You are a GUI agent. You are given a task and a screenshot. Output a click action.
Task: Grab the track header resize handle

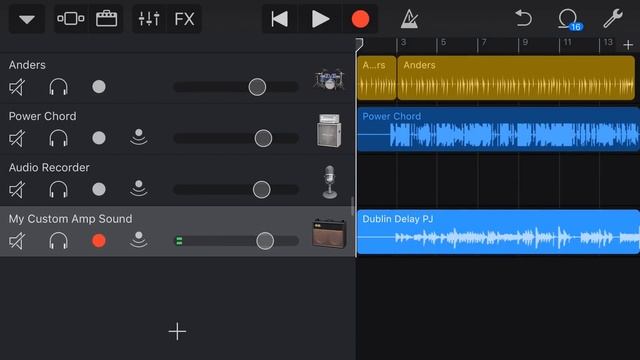[352, 206]
